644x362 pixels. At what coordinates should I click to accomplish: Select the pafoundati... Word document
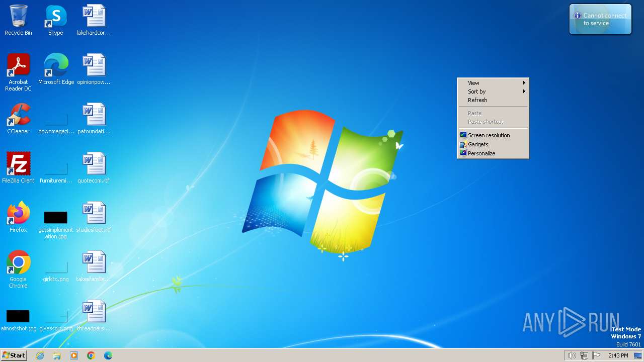94,119
